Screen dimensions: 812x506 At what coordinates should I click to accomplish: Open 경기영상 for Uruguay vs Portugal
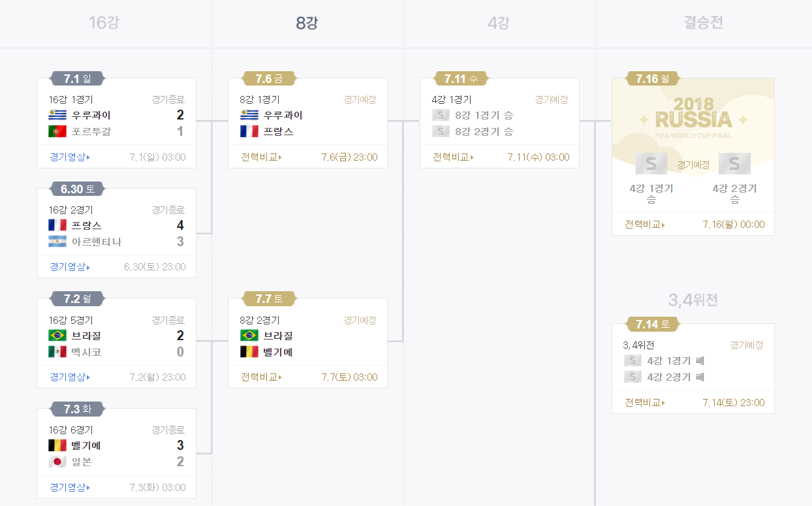69,157
